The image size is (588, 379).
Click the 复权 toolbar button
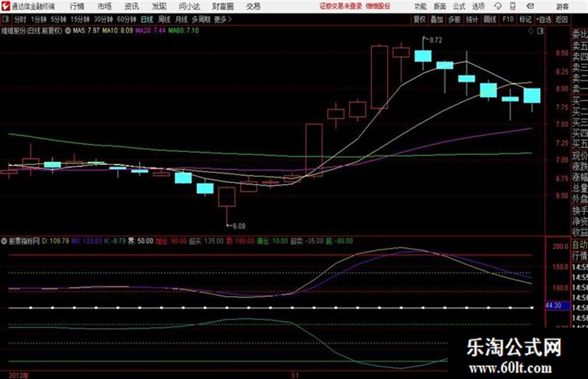[419, 19]
